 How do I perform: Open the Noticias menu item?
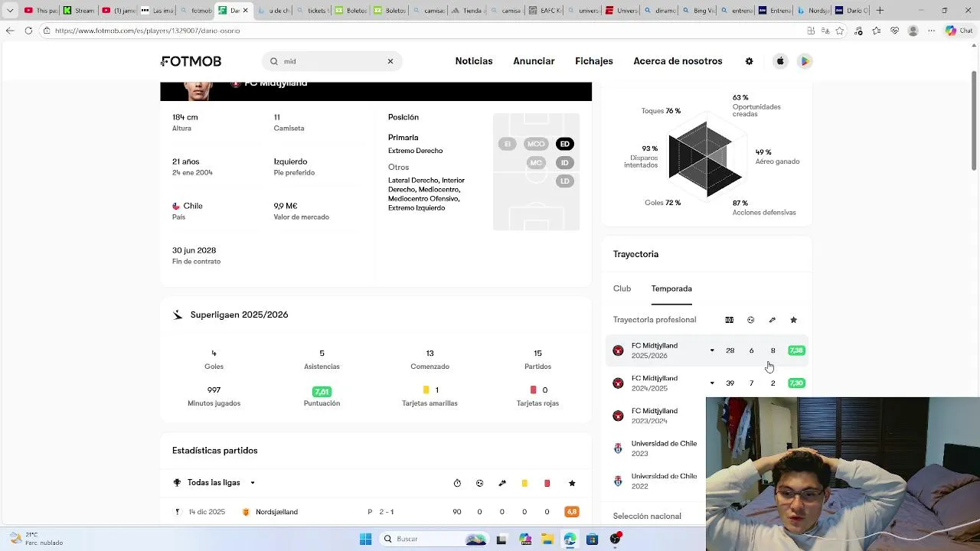coord(474,61)
